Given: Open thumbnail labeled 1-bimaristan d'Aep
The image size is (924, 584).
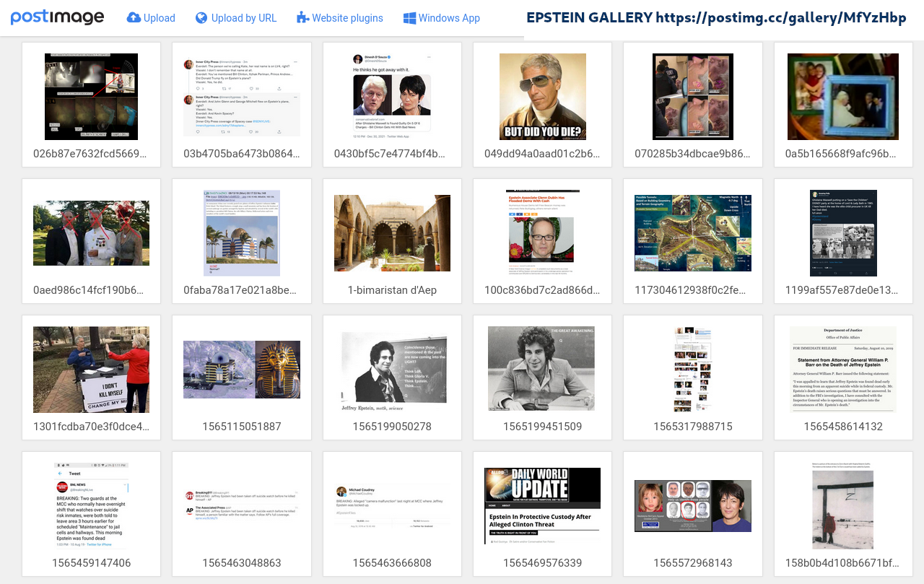Looking at the screenshot, I should point(392,233).
